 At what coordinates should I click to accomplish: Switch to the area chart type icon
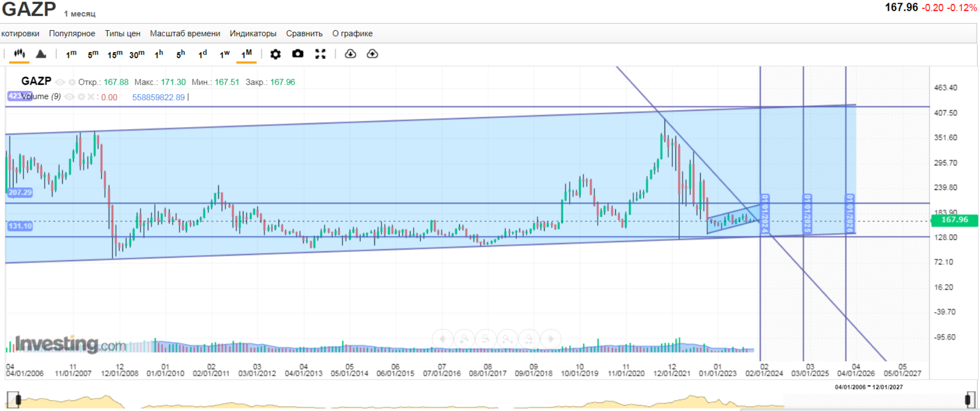(x=41, y=54)
